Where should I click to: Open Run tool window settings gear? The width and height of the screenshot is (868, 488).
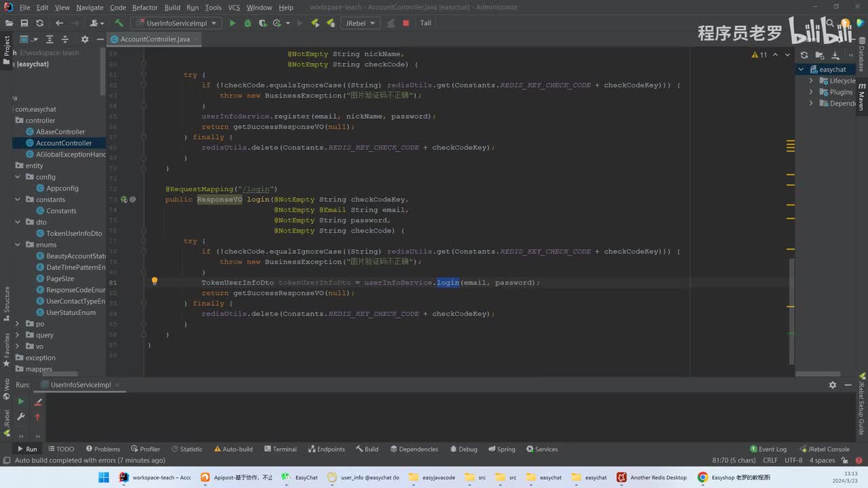pos(833,385)
